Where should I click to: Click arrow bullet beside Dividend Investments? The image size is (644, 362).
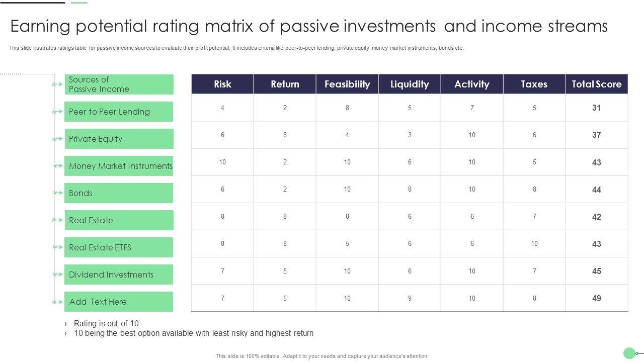click(57, 275)
